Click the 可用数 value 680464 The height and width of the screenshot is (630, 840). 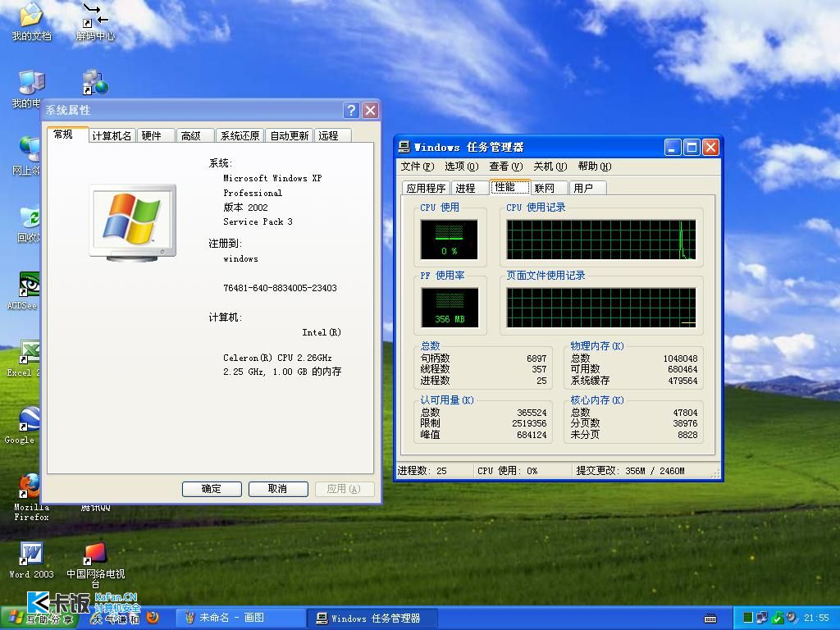tap(682, 369)
